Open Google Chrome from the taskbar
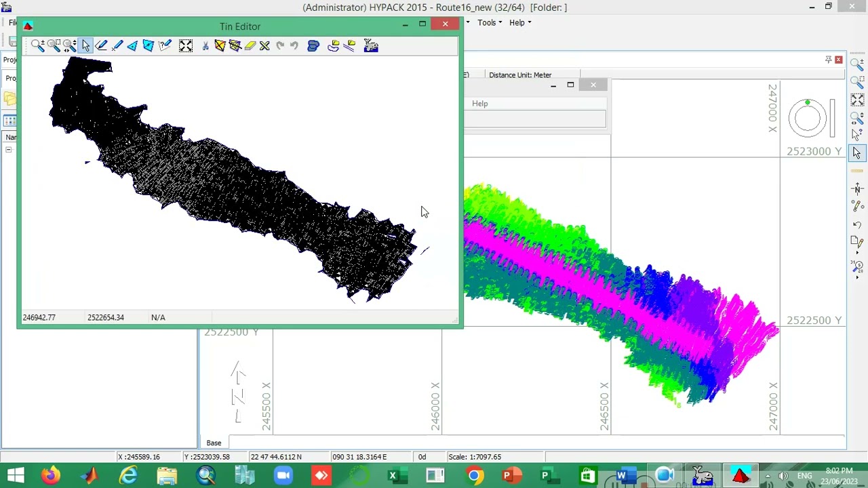Viewport: 868px width, 488px height. (x=475, y=475)
